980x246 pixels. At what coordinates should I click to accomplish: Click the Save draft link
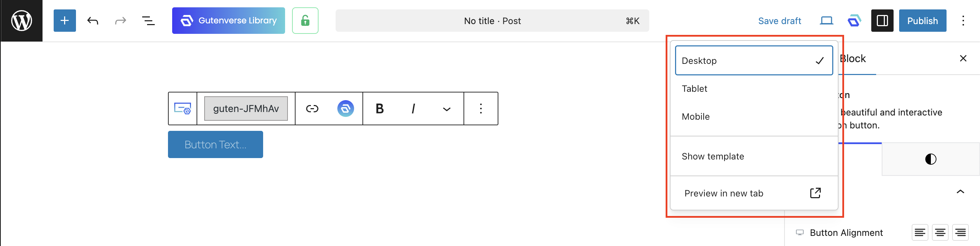[779, 21]
